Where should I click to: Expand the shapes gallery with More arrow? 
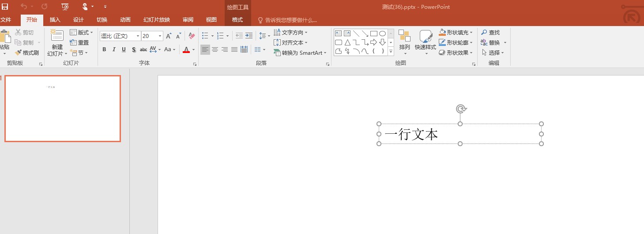pos(391,51)
